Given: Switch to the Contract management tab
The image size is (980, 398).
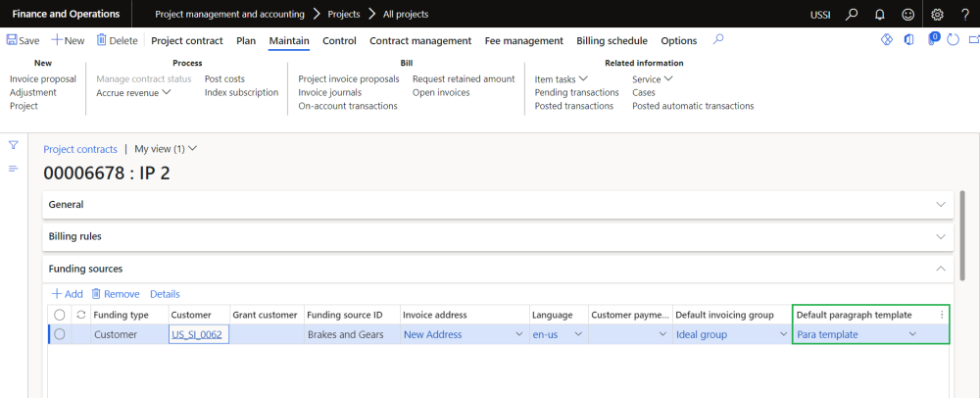Looking at the screenshot, I should pyautogui.click(x=419, y=40).
